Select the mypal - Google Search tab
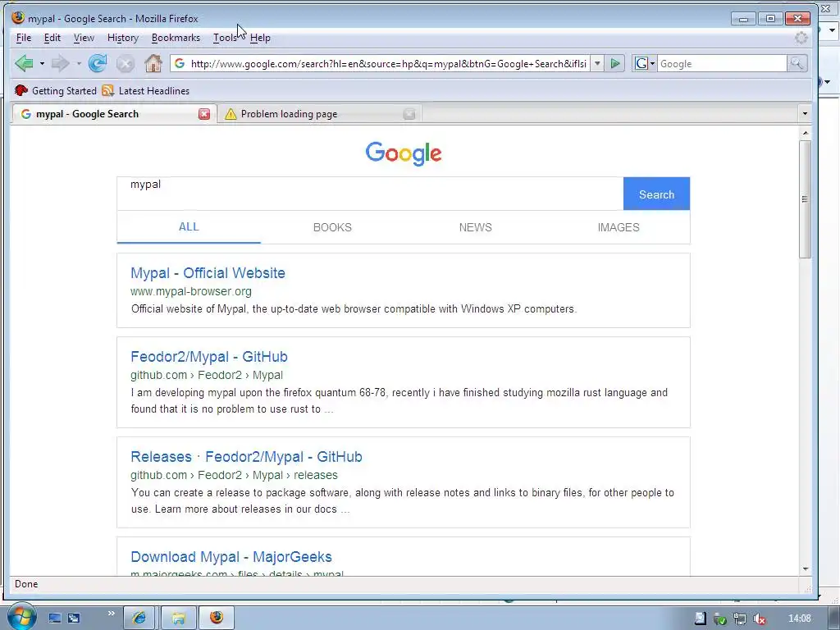Viewport: 840px width, 630px height. pos(113,113)
